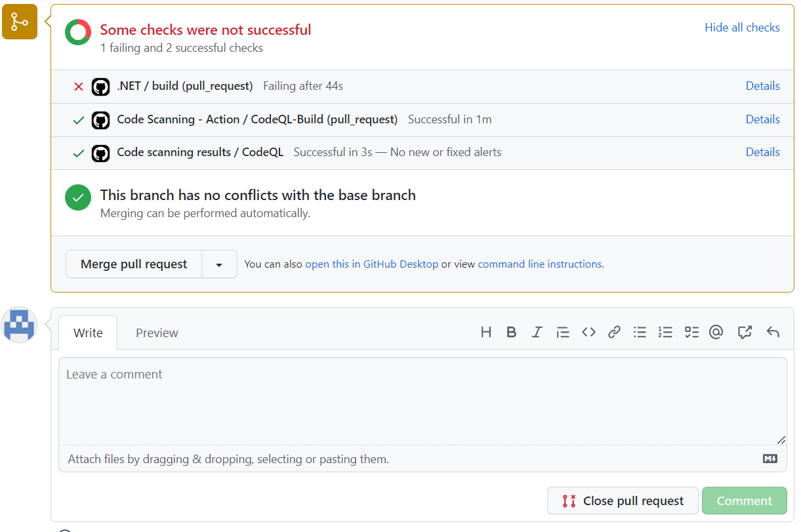This screenshot has width=801, height=532.
Task: Click open this in GitHub Desktop link
Action: [371, 264]
